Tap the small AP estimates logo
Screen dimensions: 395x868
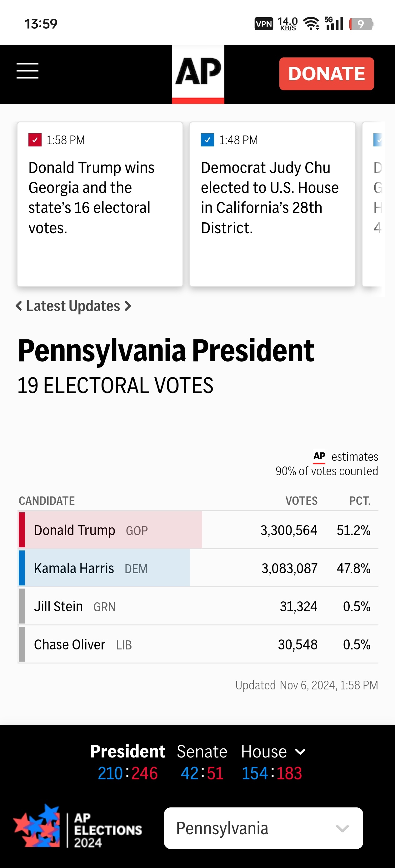pos(319,457)
